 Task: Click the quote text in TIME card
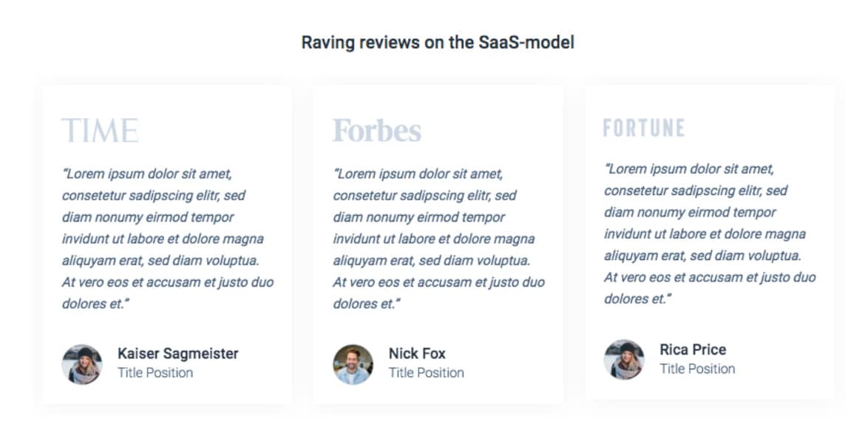[x=168, y=239]
